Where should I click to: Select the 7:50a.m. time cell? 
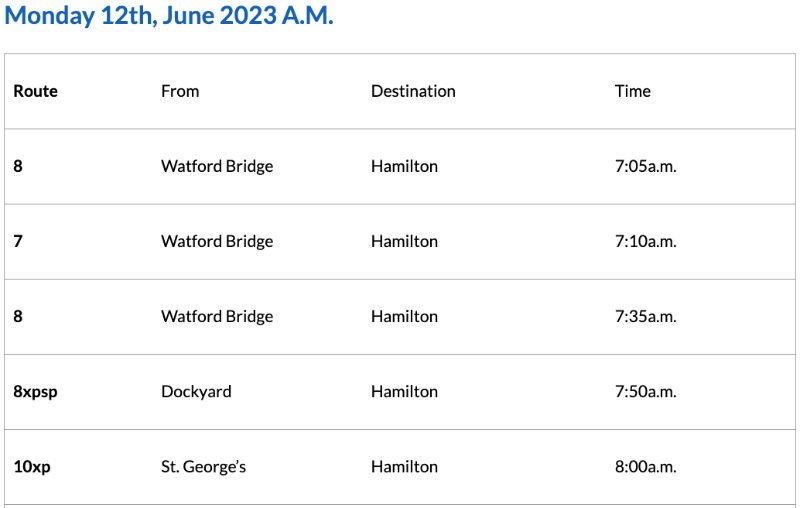(x=645, y=391)
